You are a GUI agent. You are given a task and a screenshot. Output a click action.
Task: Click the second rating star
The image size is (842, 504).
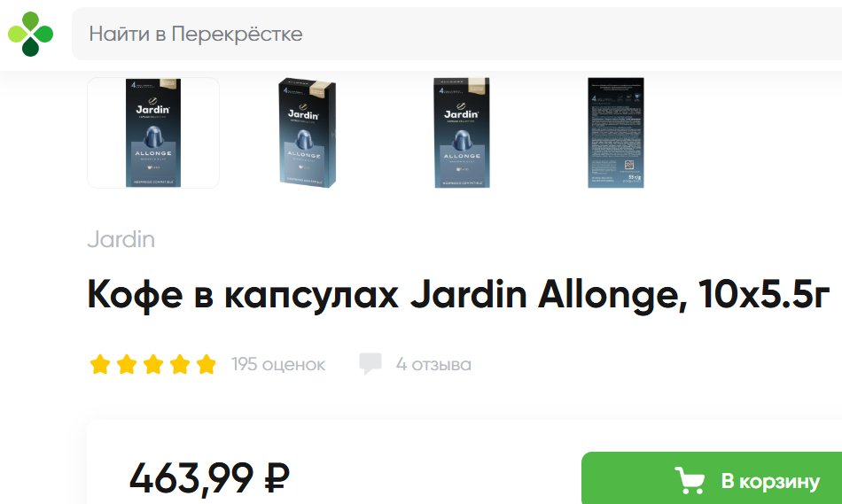(x=127, y=364)
